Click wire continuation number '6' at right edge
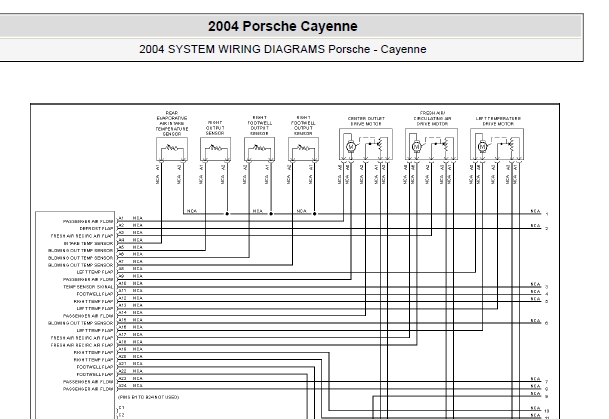 [x=546, y=323]
